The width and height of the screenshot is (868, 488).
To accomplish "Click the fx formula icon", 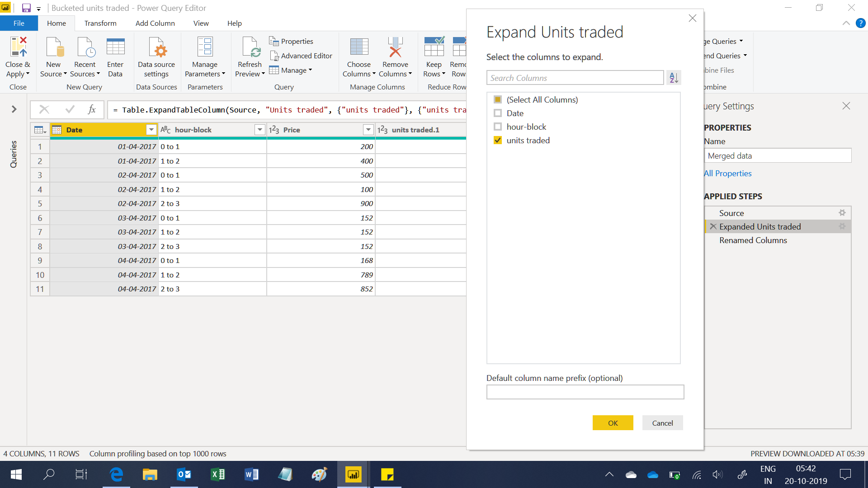I will point(92,109).
